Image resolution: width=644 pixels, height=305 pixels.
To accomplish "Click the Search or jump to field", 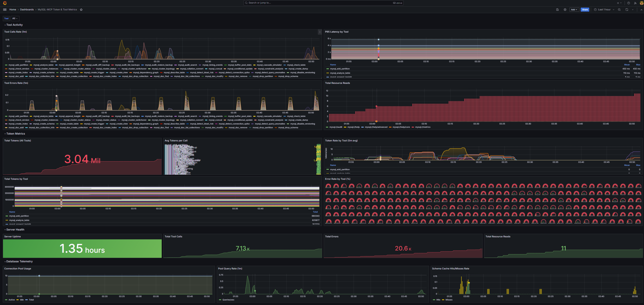I will (x=323, y=3).
